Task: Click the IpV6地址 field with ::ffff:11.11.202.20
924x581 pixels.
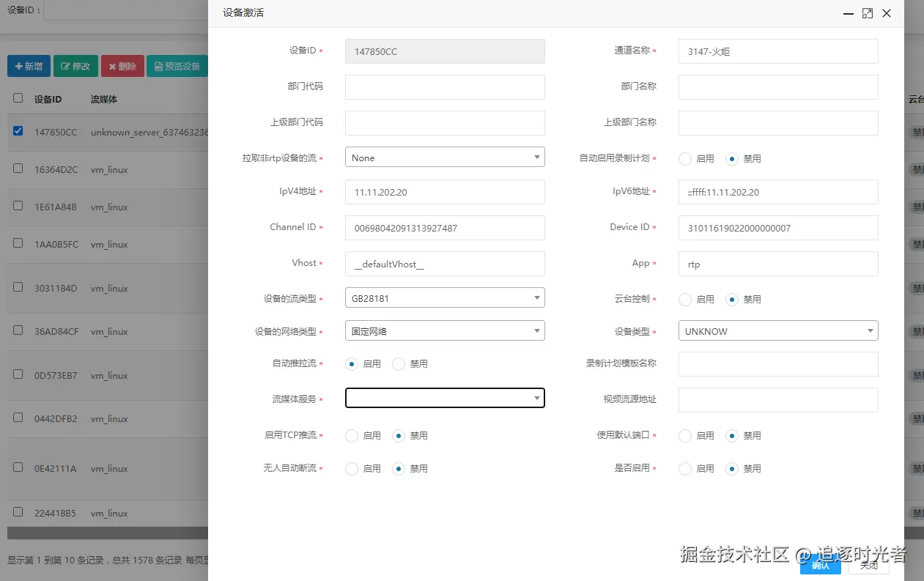Action: click(778, 192)
